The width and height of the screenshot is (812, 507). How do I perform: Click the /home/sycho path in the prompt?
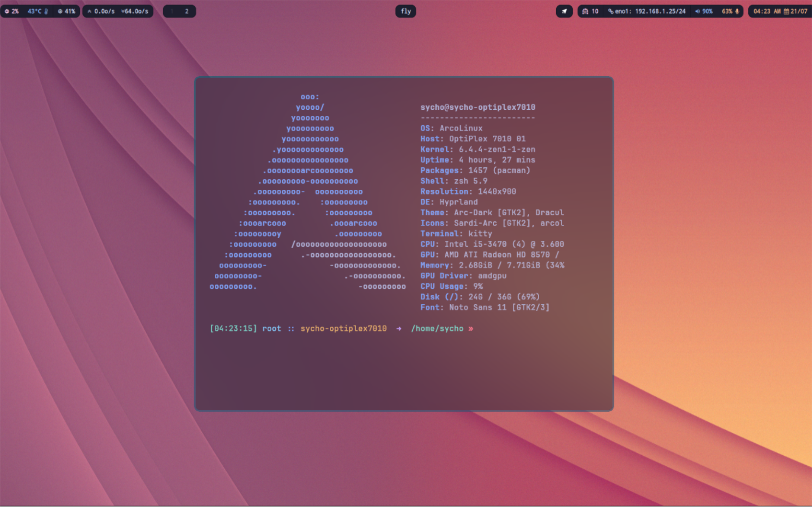437,329
